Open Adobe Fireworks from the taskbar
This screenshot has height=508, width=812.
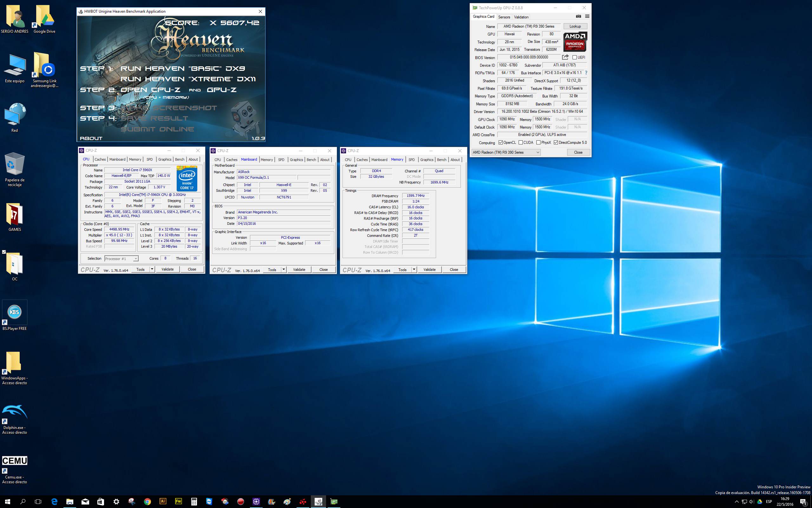tap(179, 501)
